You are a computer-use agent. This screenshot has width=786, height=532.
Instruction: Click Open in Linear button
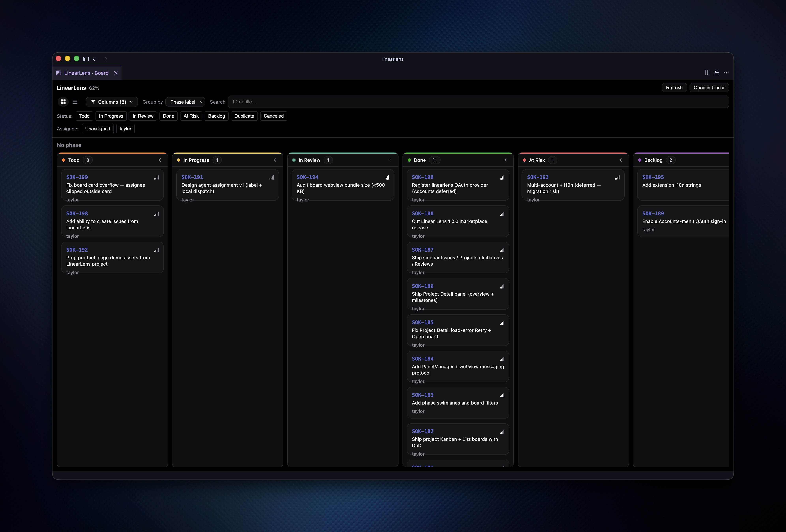(x=709, y=88)
